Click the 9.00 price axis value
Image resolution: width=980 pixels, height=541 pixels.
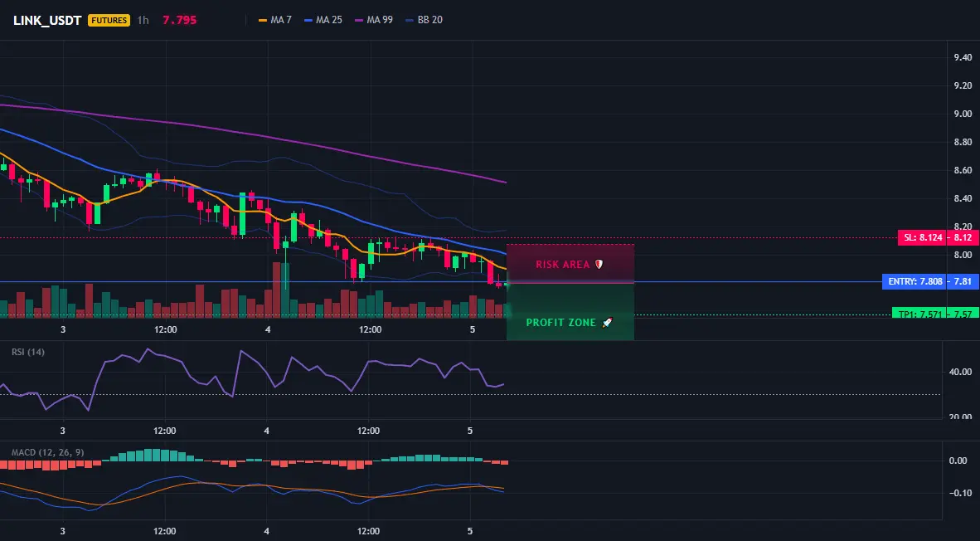point(963,114)
